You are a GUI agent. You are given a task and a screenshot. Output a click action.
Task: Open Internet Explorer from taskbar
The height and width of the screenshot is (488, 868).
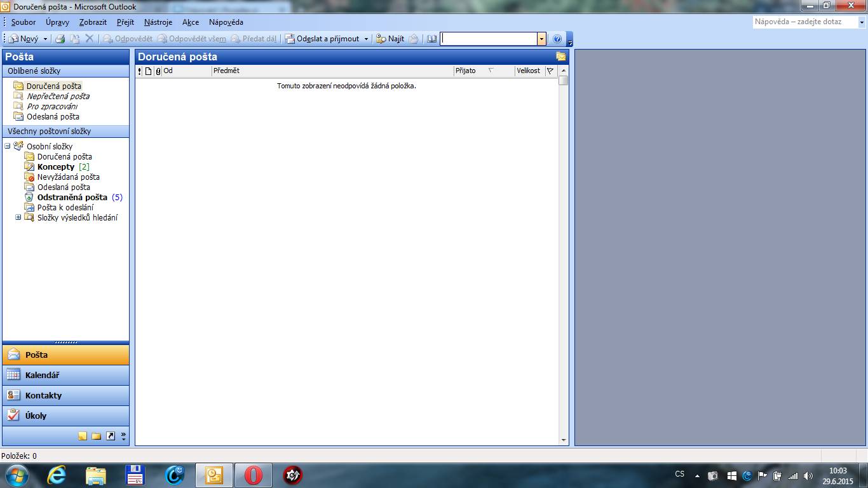point(57,475)
